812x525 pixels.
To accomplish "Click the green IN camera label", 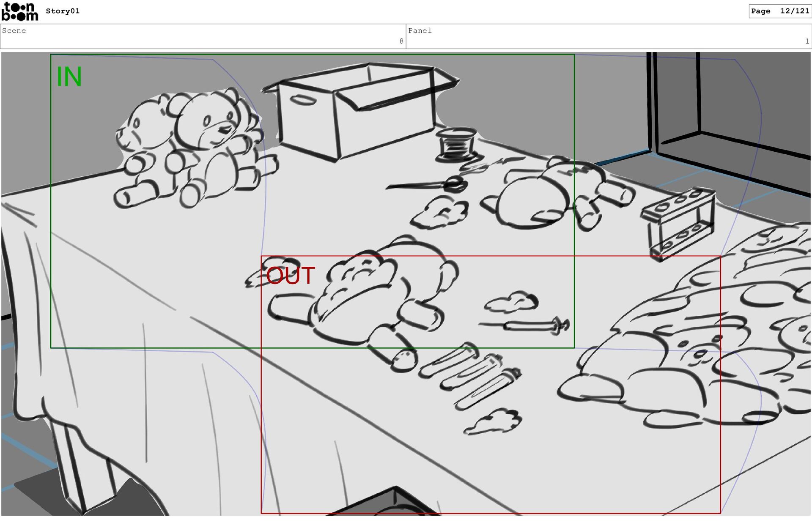I will [x=69, y=77].
